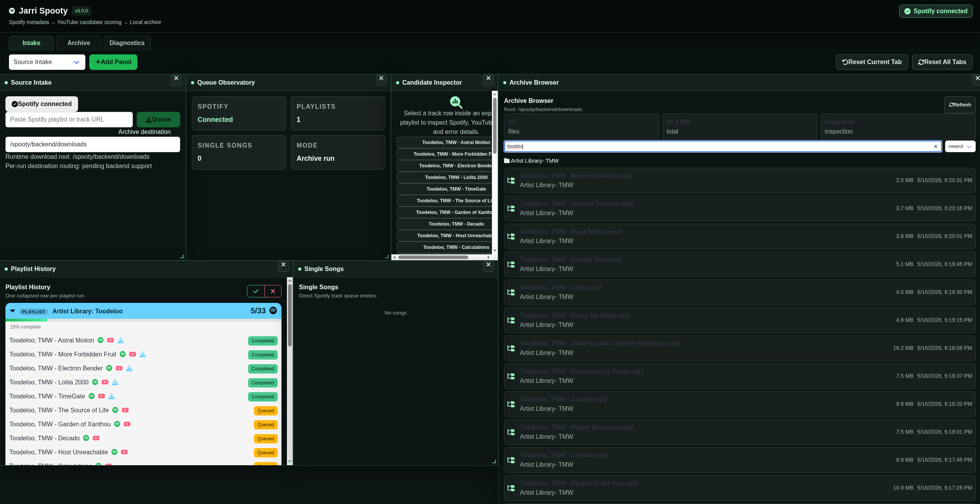The height and width of the screenshot is (504, 980).
Task: Click Queued badge on Garden of Xanthou row
Action: click(x=266, y=425)
